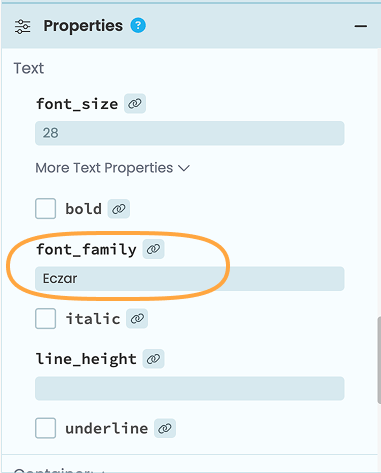The height and width of the screenshot is (473, 381).
Task: Enable the italic checkbox
Action: point(45,318)
